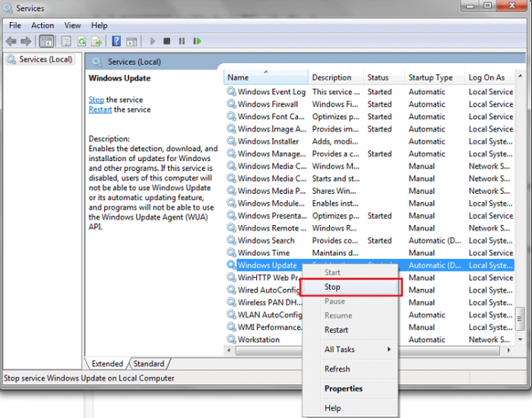Choose Stop in the context menu
Viewport: 532px width, 418px height.
[x=350, y=287]
